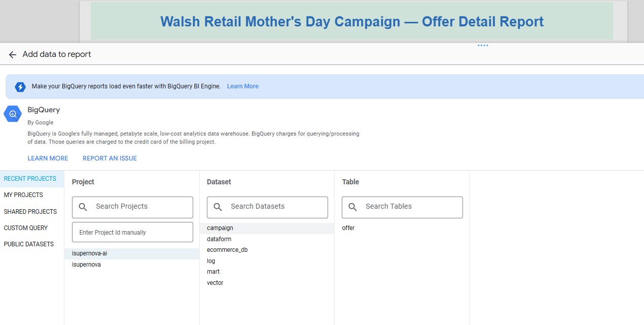Click the Add data to report heading

click(x=57, y=54)
